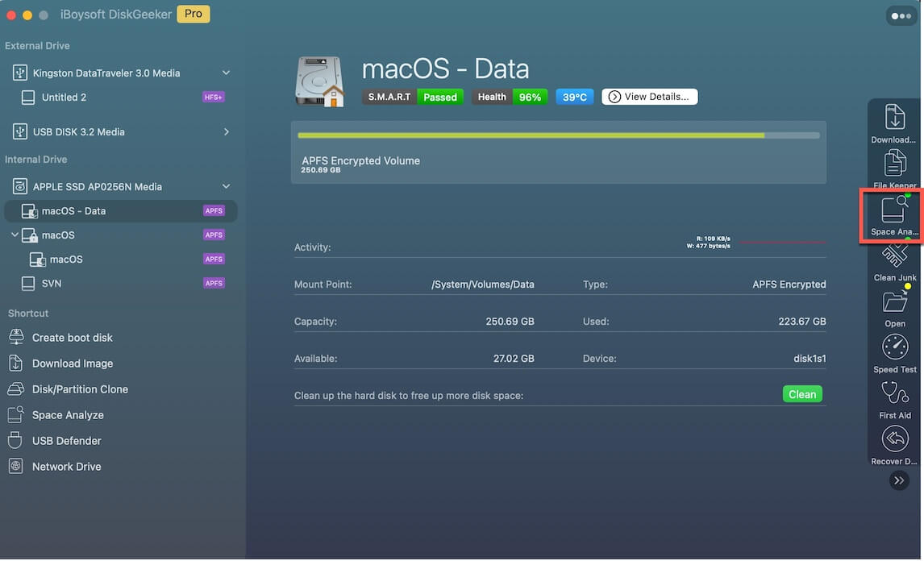
Task: Expand more tools with double-arrow button
Action: coord(899,480)
